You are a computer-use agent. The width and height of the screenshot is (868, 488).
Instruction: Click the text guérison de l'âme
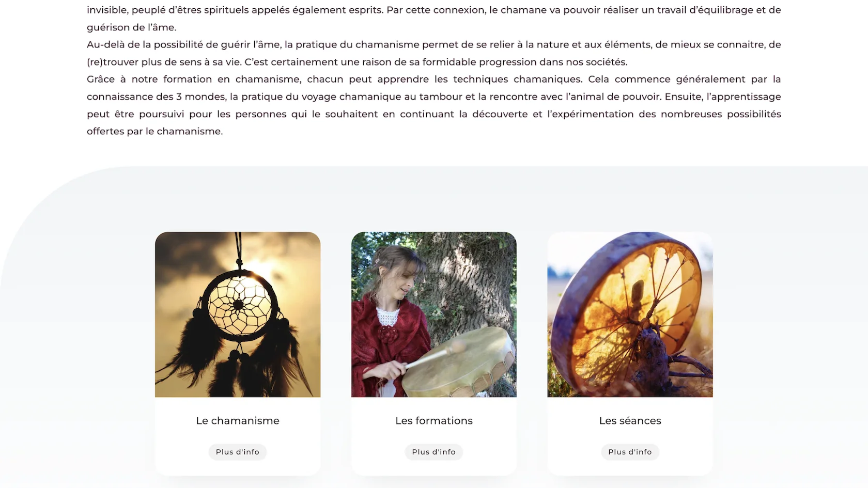point(131,27)
